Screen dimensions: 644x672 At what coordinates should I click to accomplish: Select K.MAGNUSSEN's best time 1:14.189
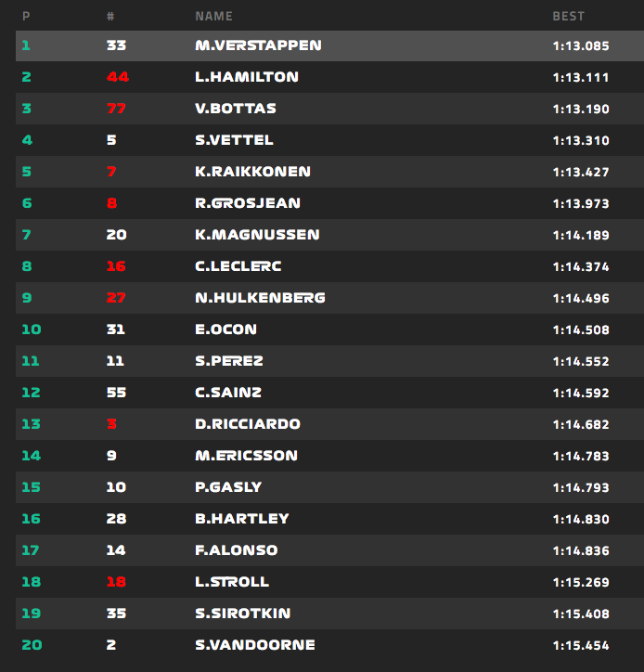(x=581, y=235)
